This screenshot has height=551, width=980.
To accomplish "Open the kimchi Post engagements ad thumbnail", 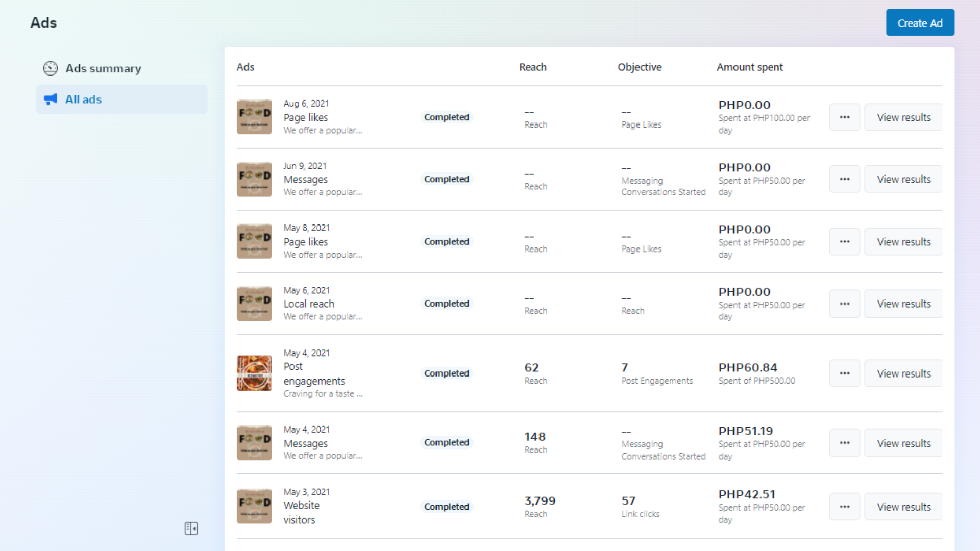I will 254,373.
